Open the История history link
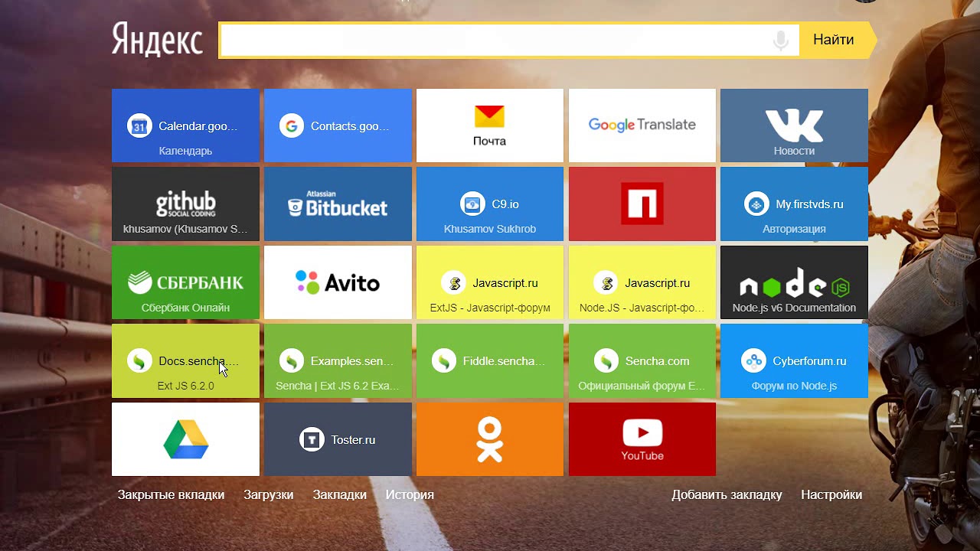980x551 pixels. click(410, 495)
